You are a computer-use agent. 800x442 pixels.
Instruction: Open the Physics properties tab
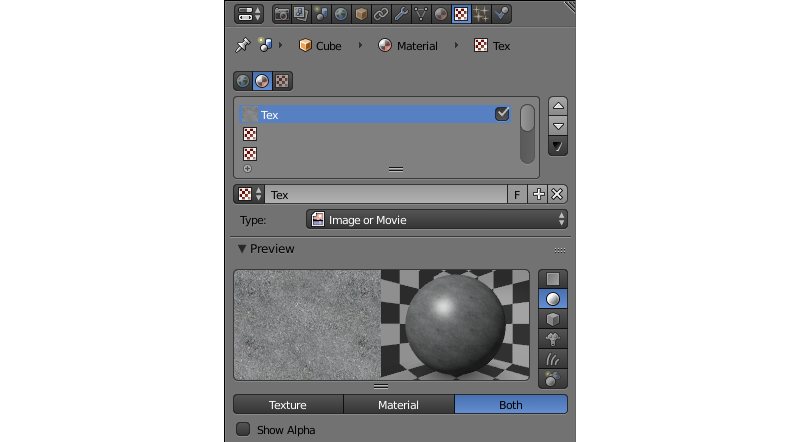[501, 14]
